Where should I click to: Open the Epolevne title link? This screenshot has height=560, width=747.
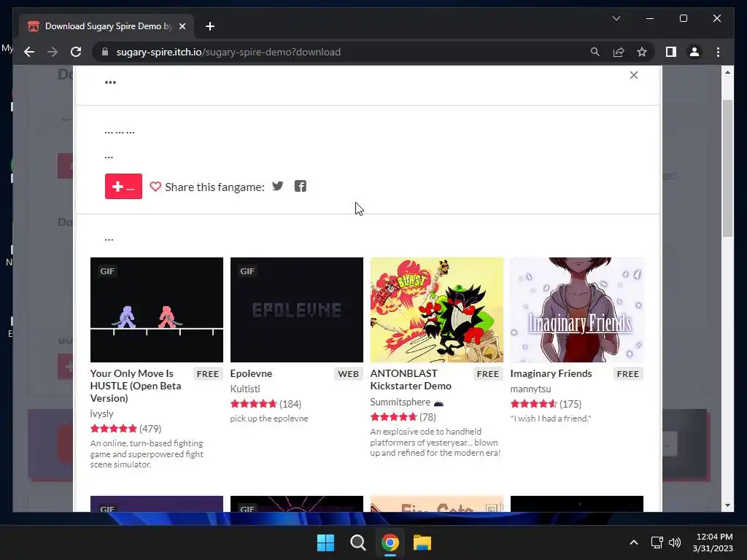pyautogui.click(x=251, y=373)
